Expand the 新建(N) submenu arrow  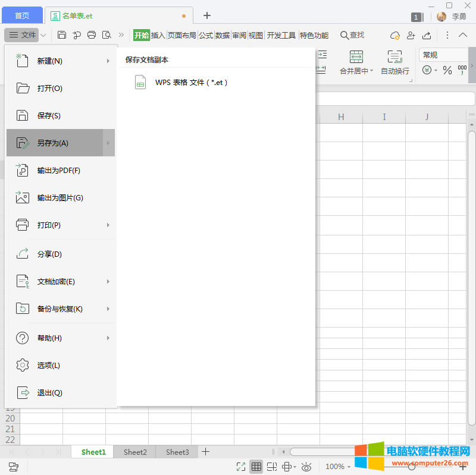pyautogui.click(x=108, y=61)
